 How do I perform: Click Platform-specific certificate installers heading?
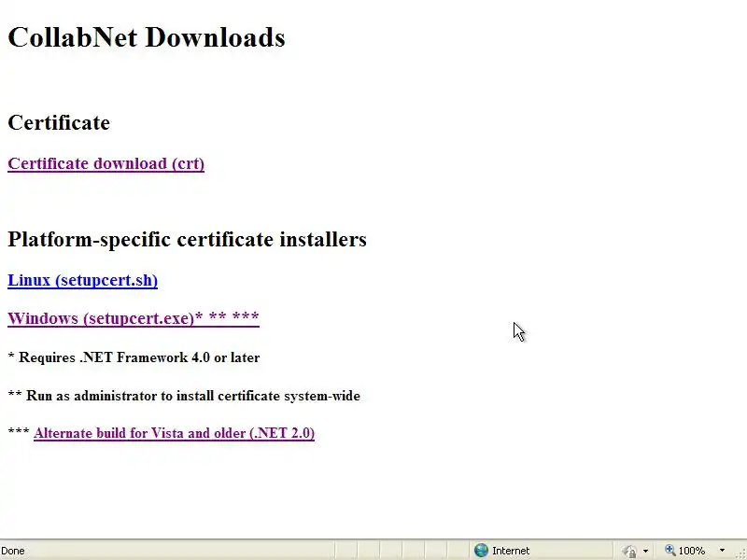(188, 239)
